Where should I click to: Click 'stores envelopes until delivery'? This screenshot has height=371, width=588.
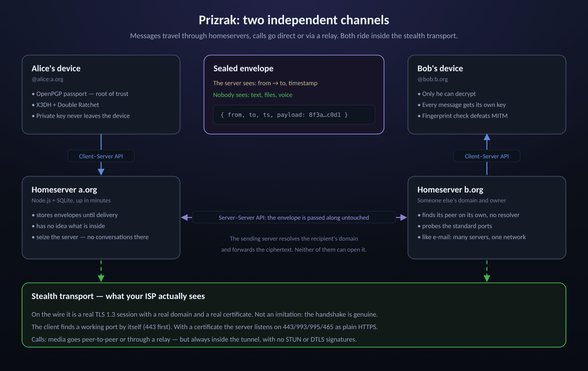point(75,215)
